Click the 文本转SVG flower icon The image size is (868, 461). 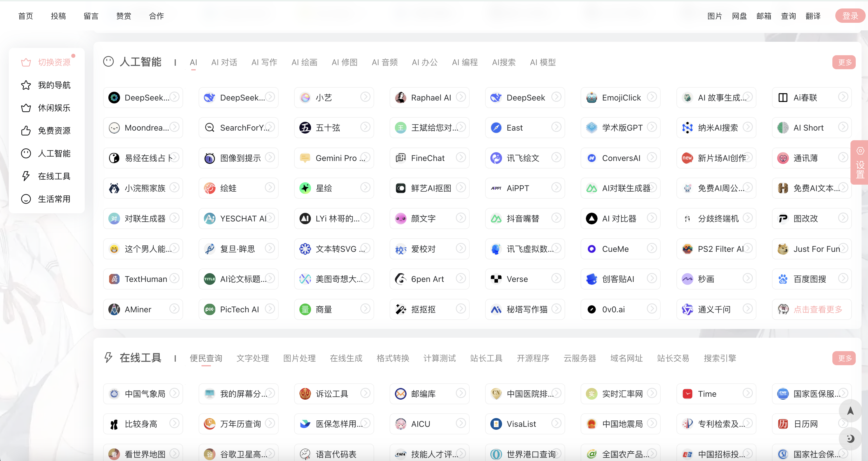coord(305,249)
